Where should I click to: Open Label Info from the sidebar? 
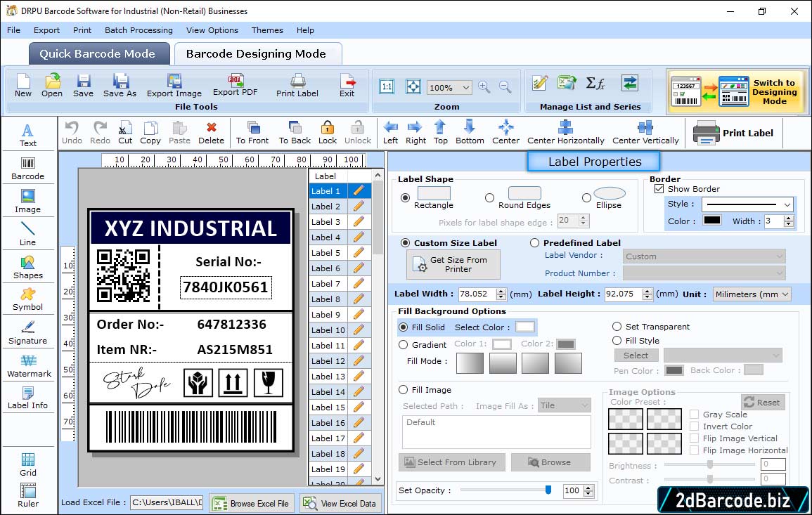[x=28, y=398]
